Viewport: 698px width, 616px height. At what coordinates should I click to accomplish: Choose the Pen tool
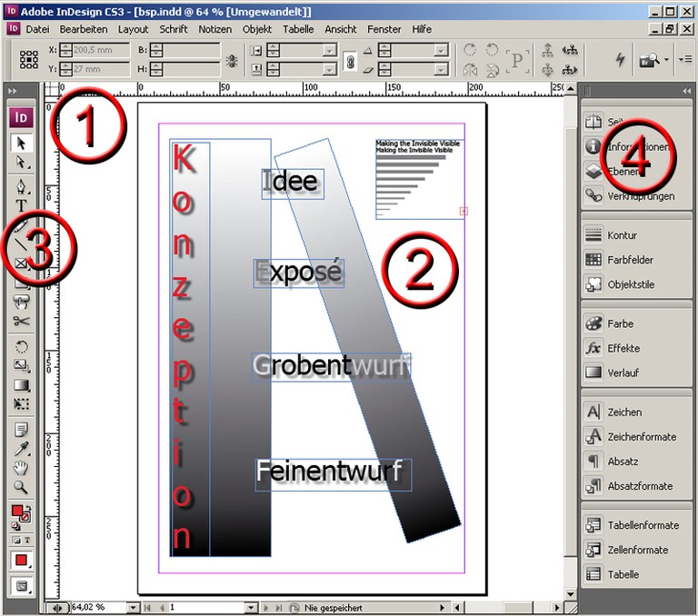click(x=21, y=186)
